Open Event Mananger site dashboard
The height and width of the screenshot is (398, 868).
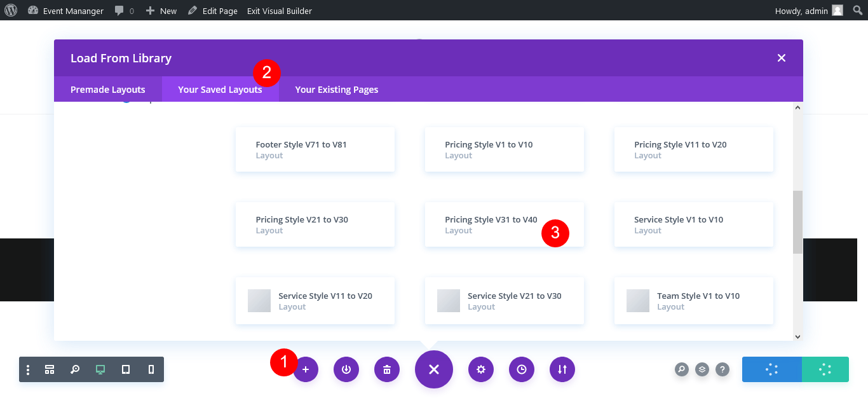click(66, 11)
